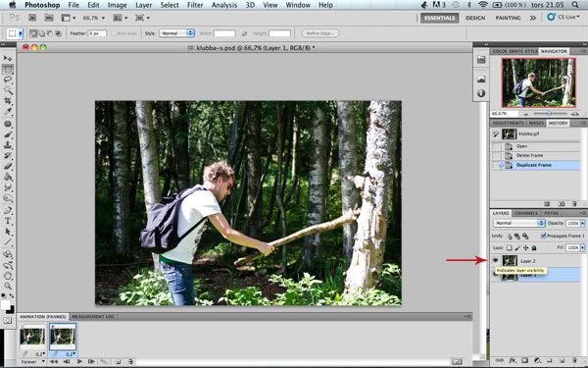Viewport: 588px width, 368px height.
Task: Open Spotlight search in menu bar
Action: tap(575, 5)
